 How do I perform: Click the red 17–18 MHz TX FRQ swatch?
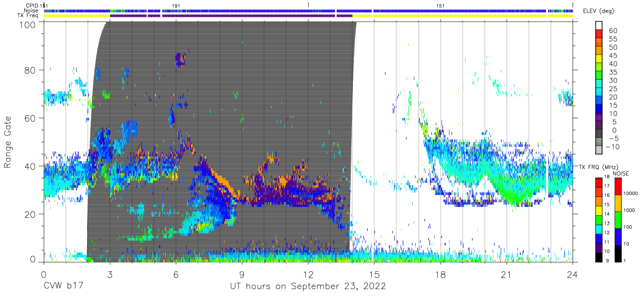pyautogui.click(x=599, y=182)
